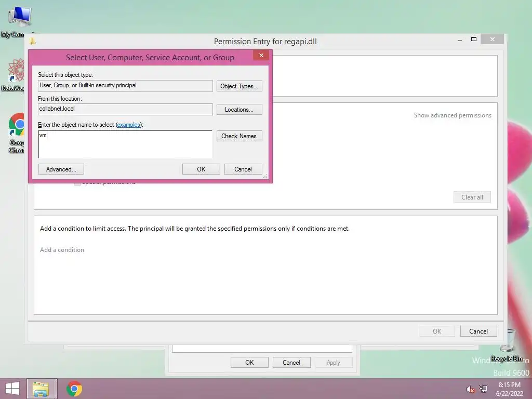Screen dimensions: 532x399
Task: Check Names for entered object
Action: (239, 136)
